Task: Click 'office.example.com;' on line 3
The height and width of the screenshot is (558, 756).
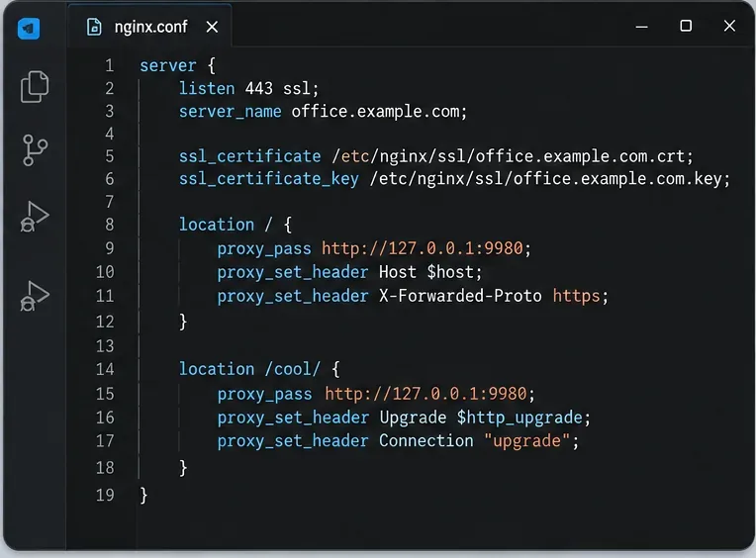Action: pyautogui.click(x=379, y=112)
